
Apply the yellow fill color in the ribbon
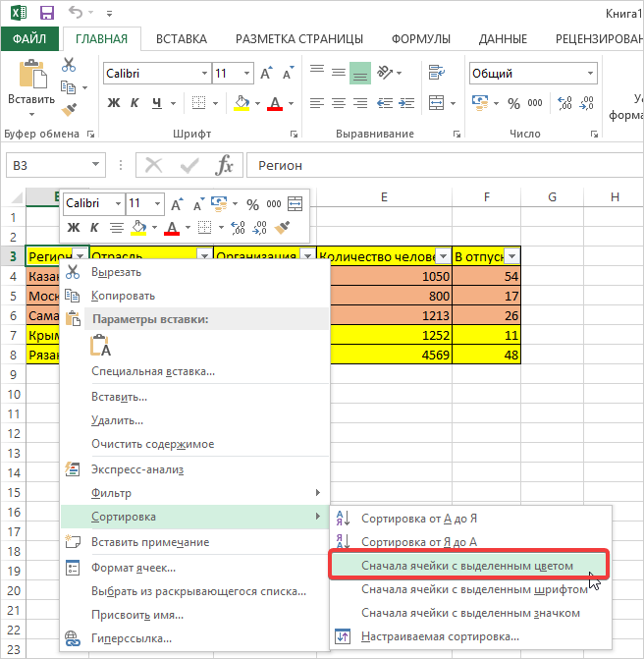(242, 103)
